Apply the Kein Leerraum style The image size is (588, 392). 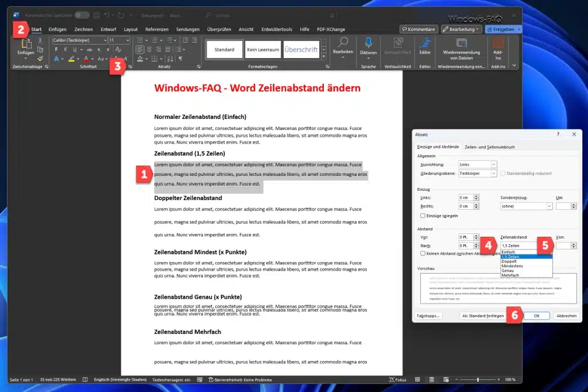click(x=263, y=49)
